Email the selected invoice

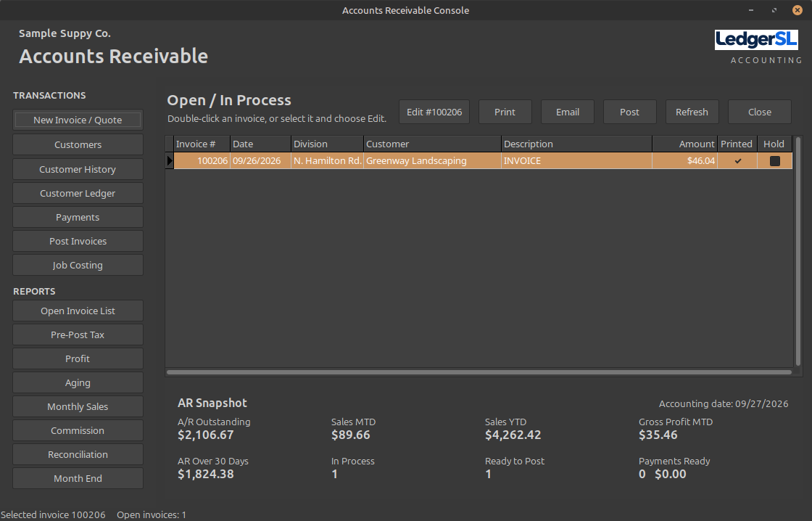pyautogui.click(x=568, y=112)
